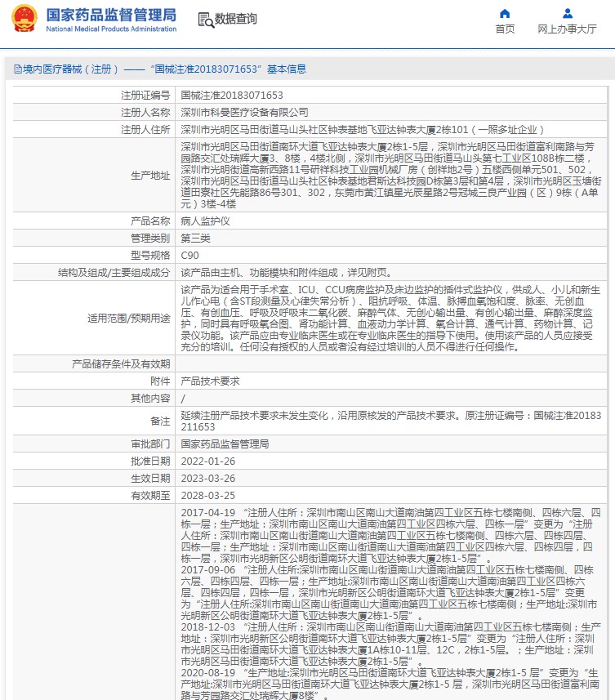Open 网上办事大厅 text link
The image size is (615, 700).
click(568, 29)
